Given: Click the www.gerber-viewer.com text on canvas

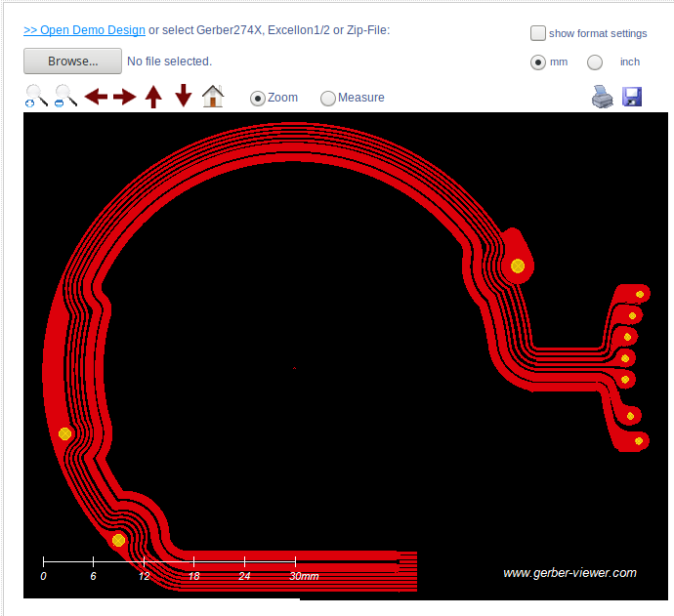Looking at the screenshot, I should (569, 573).
